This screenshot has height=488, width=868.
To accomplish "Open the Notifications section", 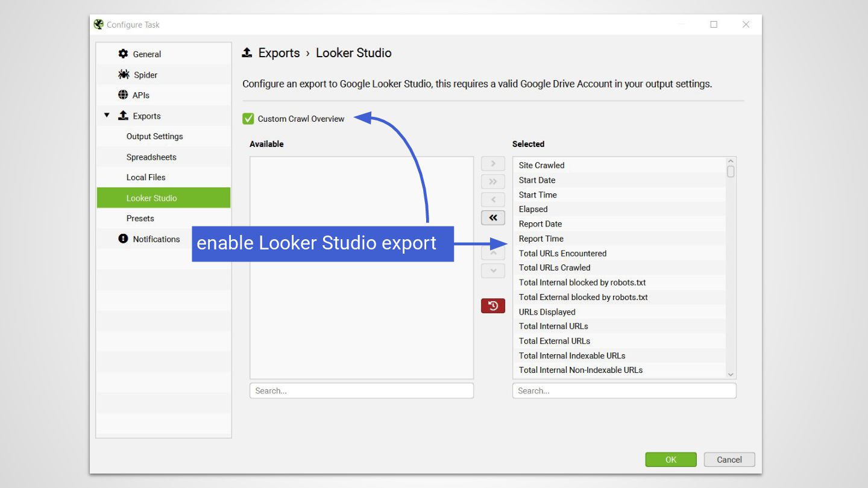I will [164, 239].
